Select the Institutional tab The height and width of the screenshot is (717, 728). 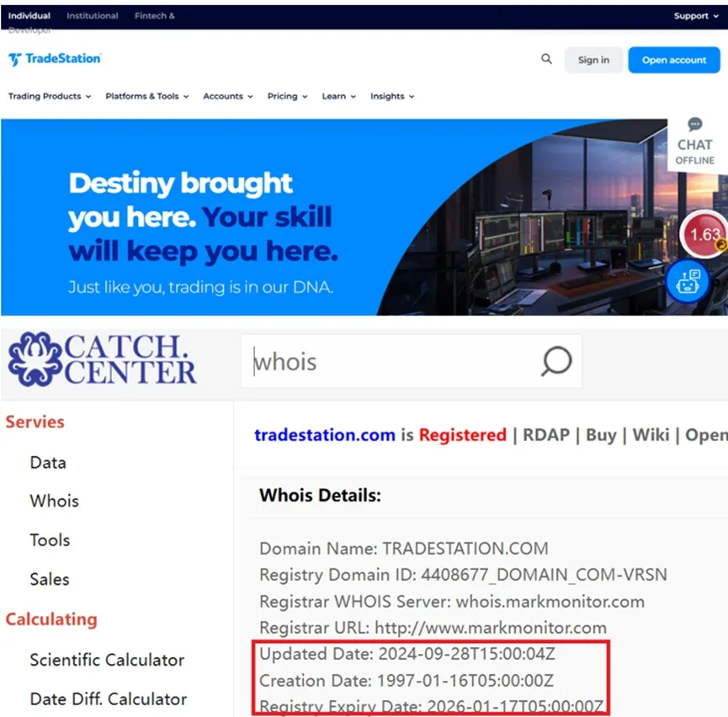pos(93,16)
